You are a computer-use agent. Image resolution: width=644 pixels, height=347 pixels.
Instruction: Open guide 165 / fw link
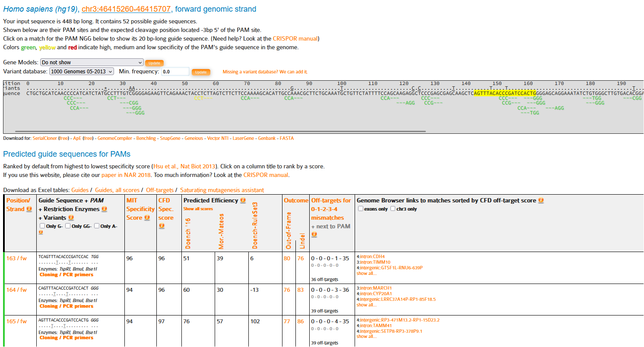coord(16,322)
